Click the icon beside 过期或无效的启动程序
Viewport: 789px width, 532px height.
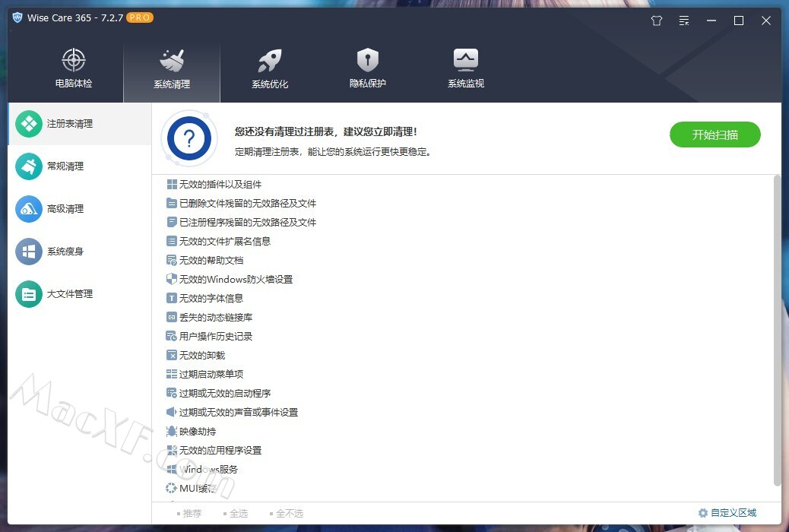pos(172,393)
